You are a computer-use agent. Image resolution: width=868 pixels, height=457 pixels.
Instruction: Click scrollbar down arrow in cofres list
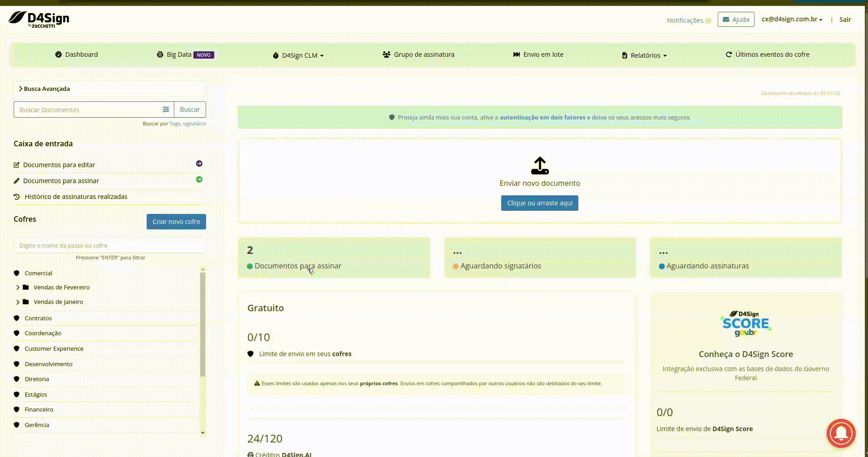(x=202, y=433)
